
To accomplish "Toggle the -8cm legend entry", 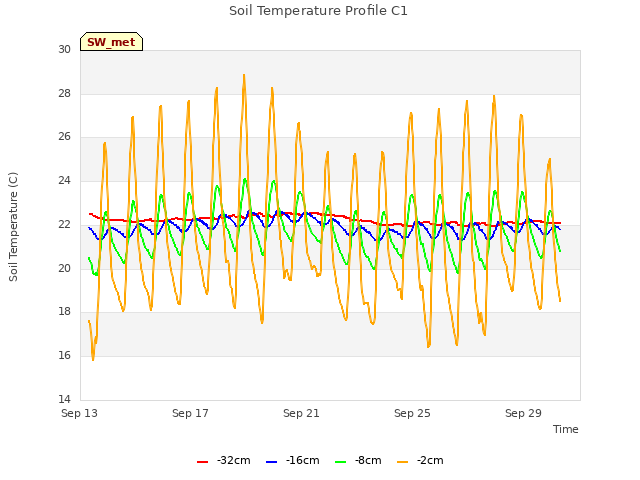I will pos(358,460).
